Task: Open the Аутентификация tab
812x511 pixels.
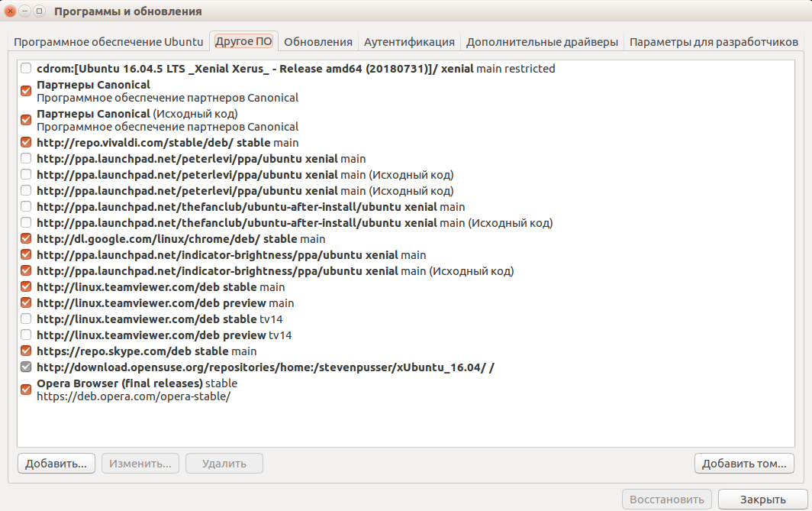Action: click(x=409, y=42)
